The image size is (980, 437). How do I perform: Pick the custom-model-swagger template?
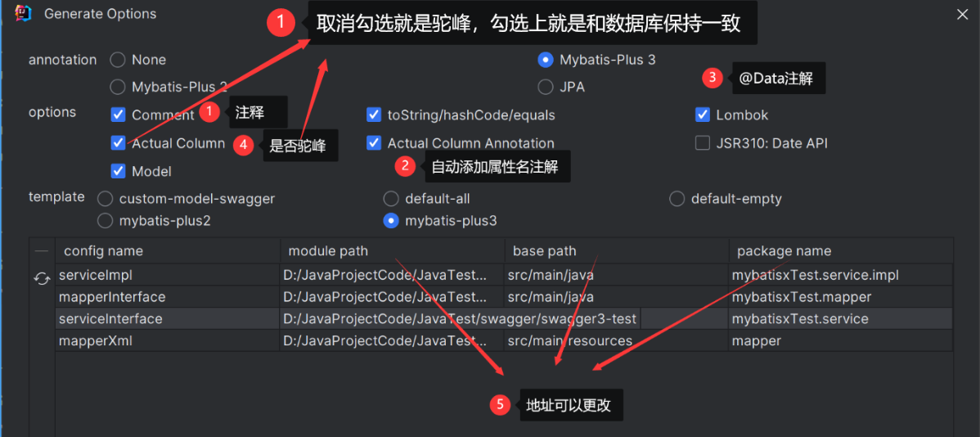(106, 199)
